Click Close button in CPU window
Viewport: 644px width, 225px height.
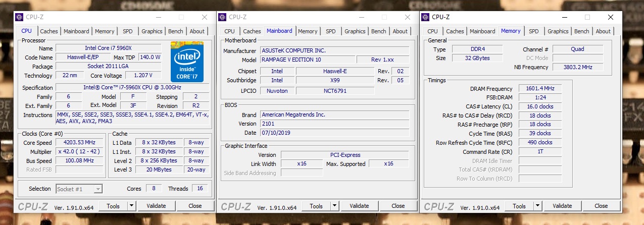click(195, 206)
